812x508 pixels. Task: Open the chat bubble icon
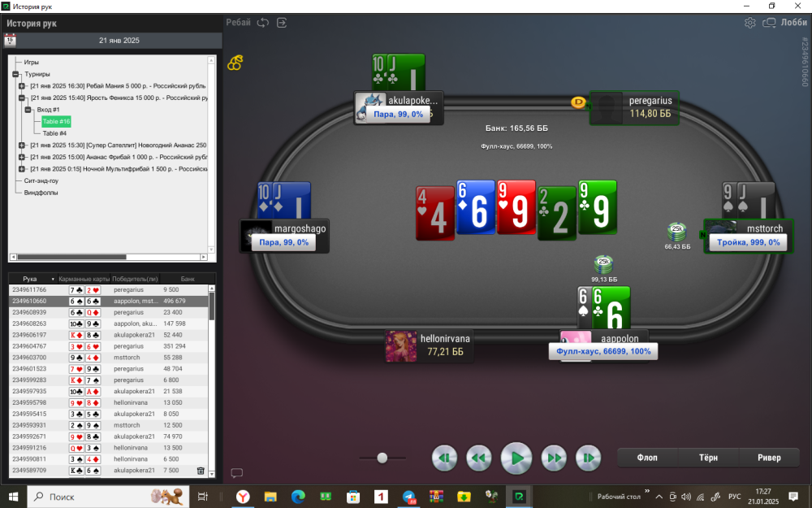[237, 473]
